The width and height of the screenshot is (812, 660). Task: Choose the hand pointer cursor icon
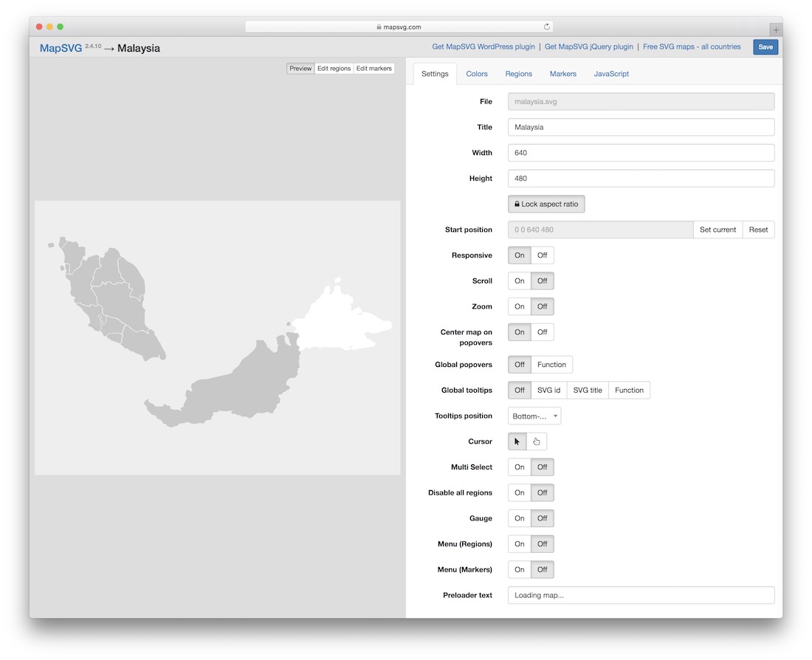537,441
